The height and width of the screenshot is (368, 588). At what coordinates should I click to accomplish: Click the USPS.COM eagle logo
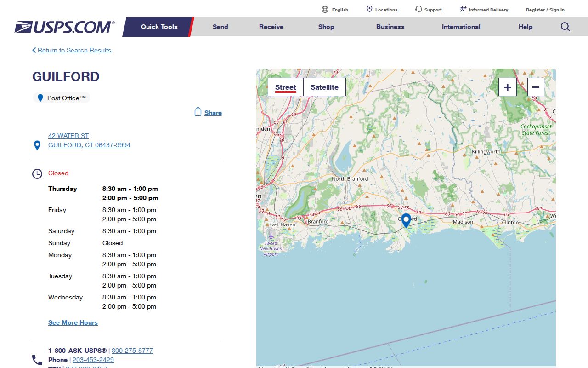point(64,27)
